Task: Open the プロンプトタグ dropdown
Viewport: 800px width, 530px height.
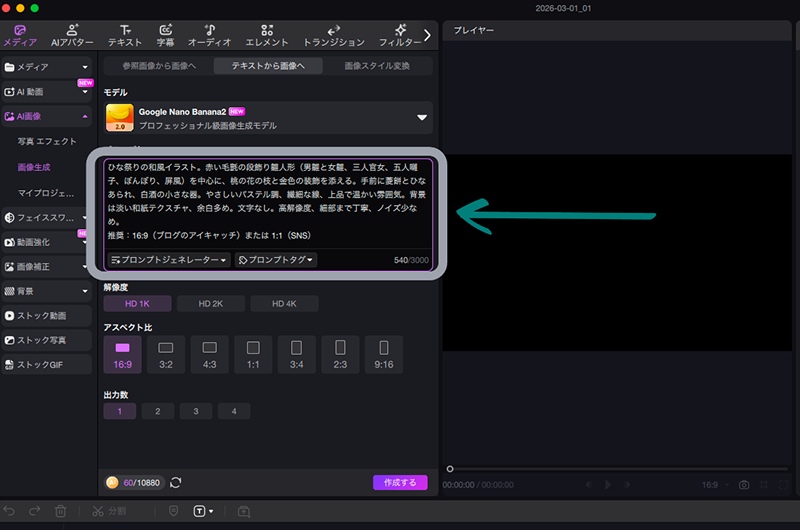Action: click(x=276, y=260)
